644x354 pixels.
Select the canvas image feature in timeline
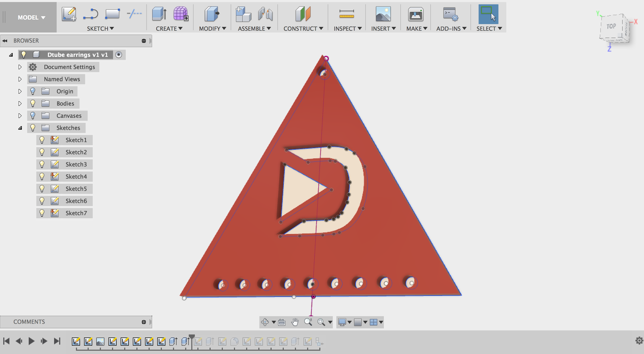pyautogui.click(x=100, y=342)
